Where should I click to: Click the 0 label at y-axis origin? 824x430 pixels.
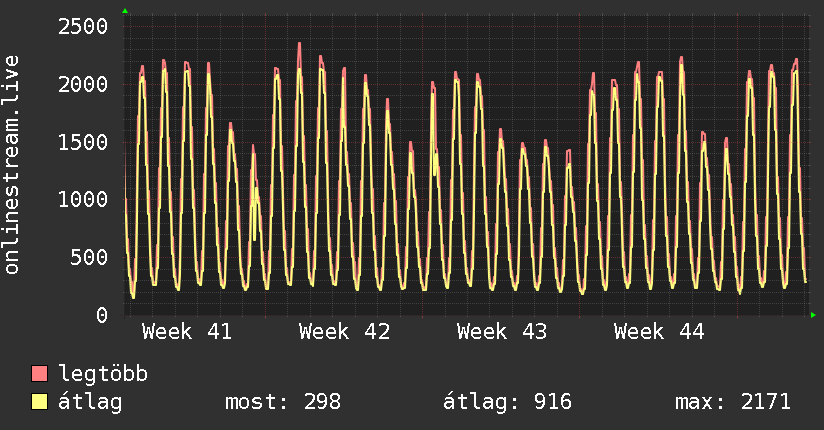click(101, 315)
